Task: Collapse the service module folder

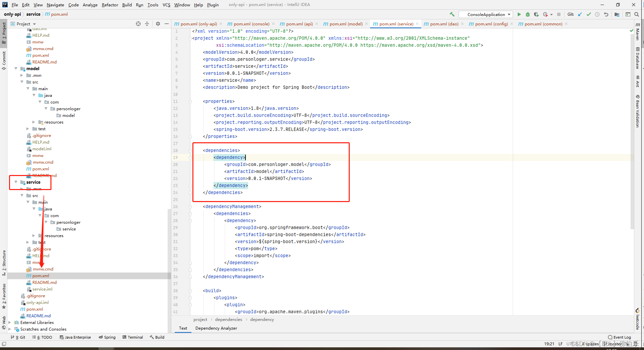Action: point(16,182)
